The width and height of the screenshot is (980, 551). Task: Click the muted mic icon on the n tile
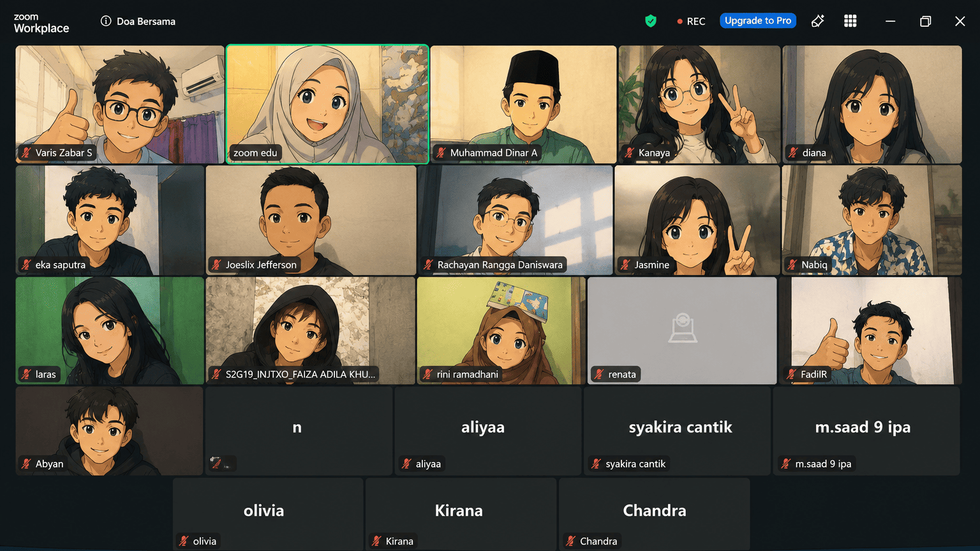pos(216,464)
